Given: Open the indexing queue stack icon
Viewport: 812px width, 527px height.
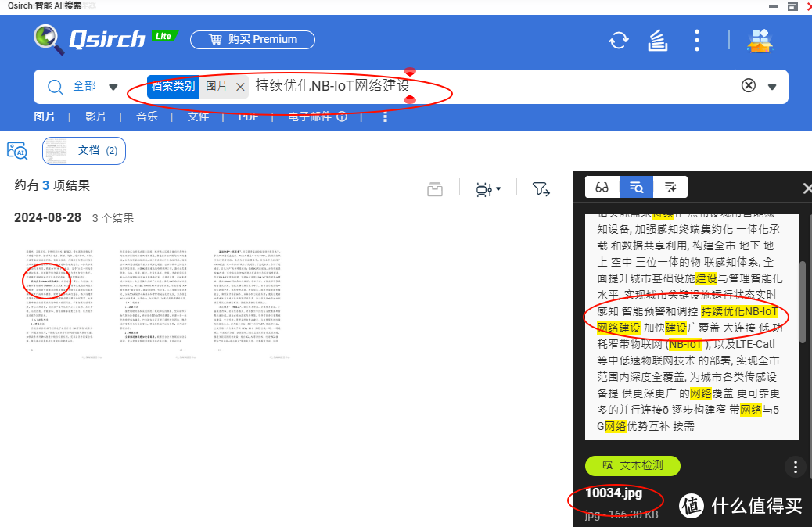Looking at the screenshot, I should coord(657,40).
